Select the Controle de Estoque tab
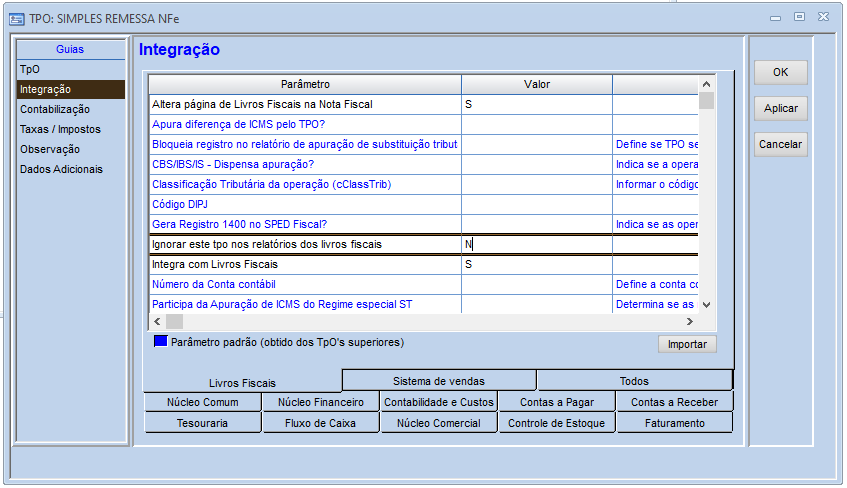 coord(556,423)
